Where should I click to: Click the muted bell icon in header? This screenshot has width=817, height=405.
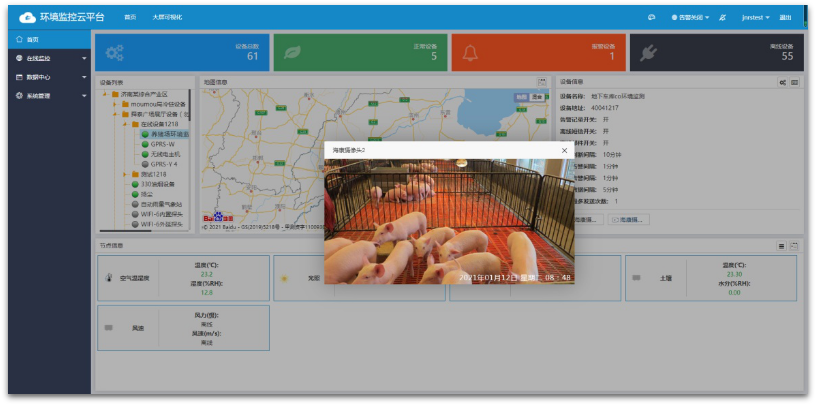pos(722,17)
